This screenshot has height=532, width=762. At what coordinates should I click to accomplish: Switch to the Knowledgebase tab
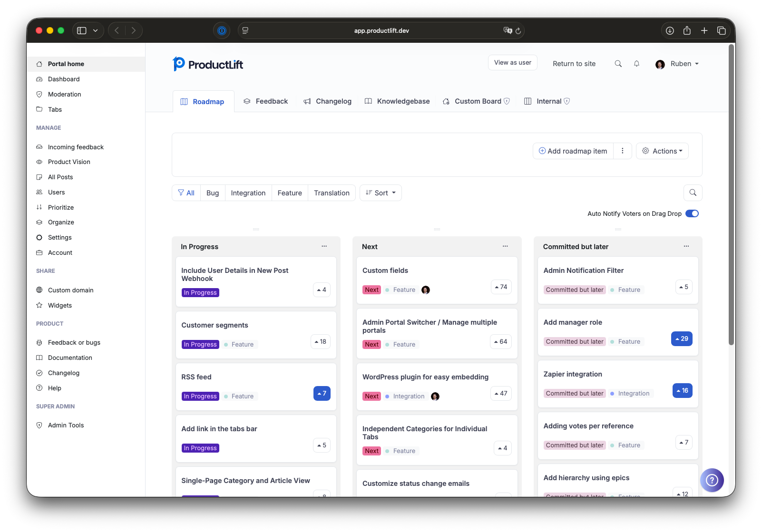click(397, 101)
